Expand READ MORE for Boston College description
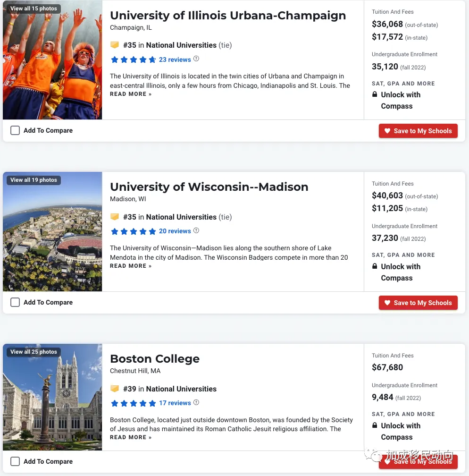Viewport: 469px width, 476px height. click(131, 437)
